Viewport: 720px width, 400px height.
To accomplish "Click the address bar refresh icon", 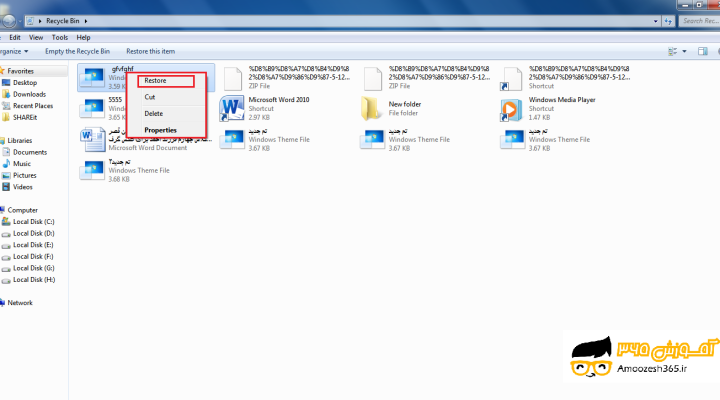I will coord(668,21).
